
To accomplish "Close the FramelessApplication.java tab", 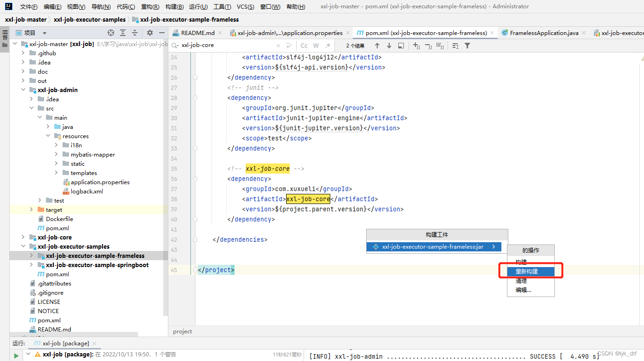I will click(x=584, y=33).
